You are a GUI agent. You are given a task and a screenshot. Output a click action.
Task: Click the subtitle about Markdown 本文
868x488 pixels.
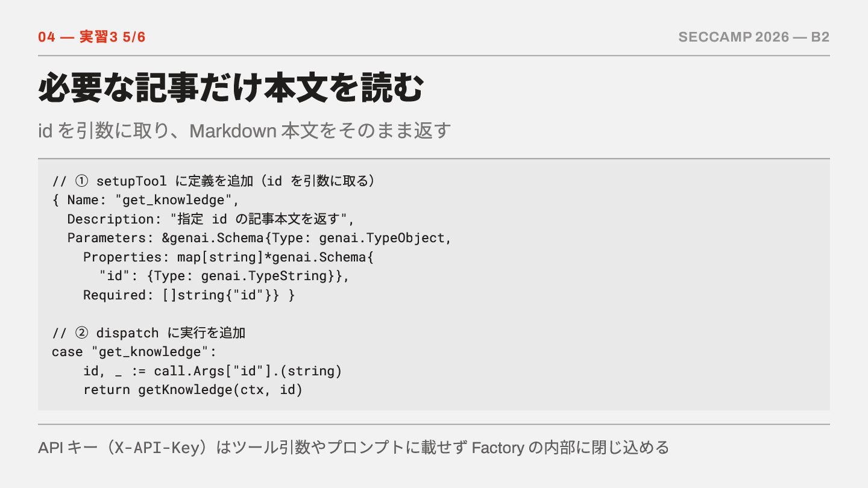tap(244, 130)
